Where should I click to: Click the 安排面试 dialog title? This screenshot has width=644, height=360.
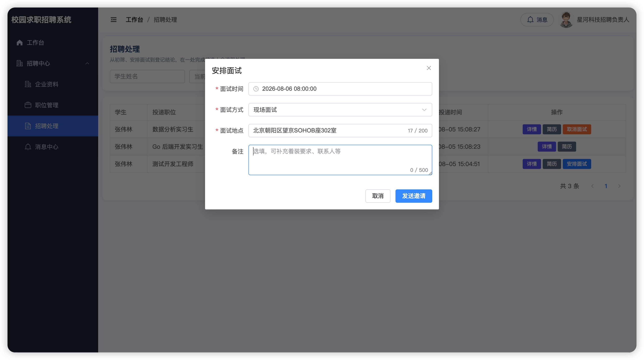point(227,71)
